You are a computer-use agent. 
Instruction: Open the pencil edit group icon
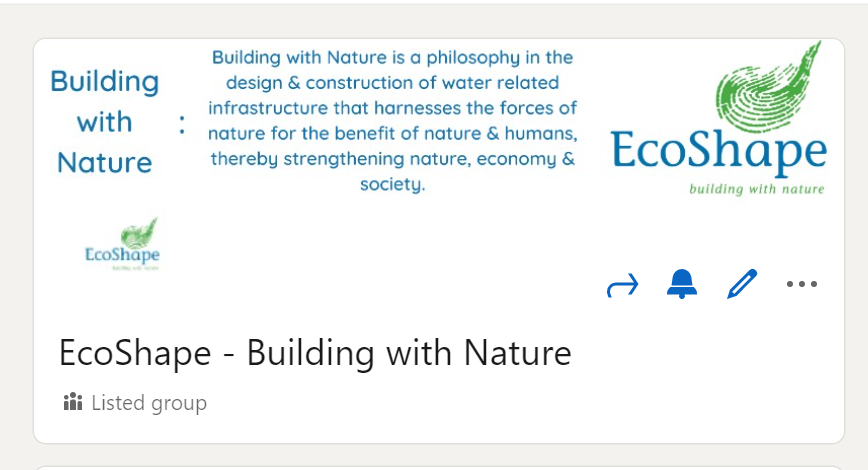click(742, 284)
